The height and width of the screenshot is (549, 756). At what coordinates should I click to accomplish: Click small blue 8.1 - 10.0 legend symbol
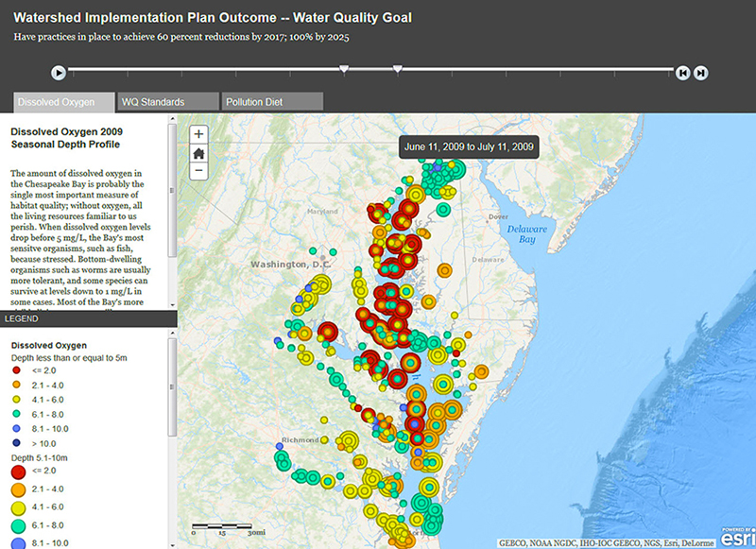(16, 428)
